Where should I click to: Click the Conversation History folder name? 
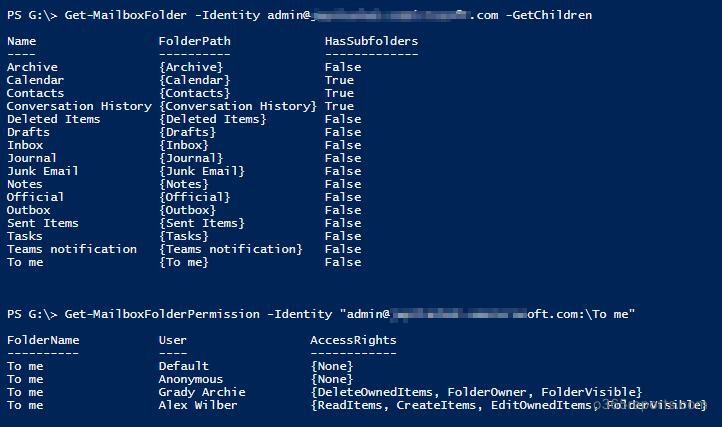(x=79, y=106)
